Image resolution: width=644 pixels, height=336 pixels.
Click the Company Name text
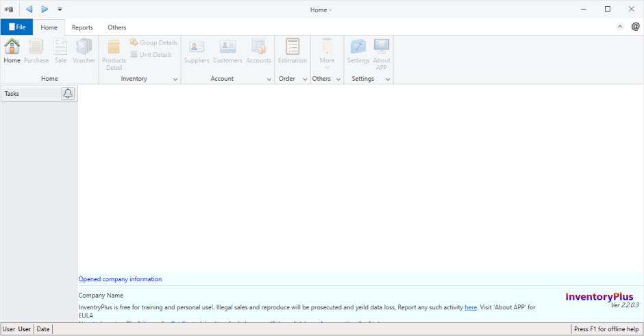(x=101, y=295)
